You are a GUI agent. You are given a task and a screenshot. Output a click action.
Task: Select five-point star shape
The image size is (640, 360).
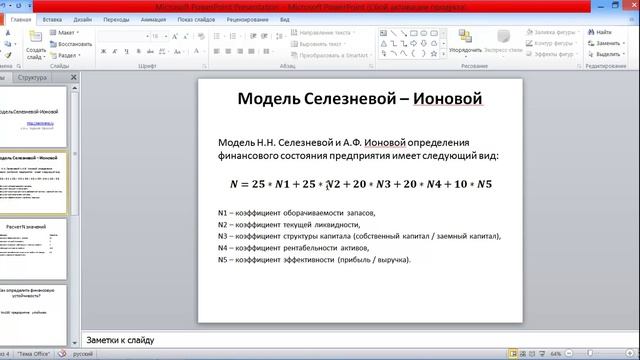434,53
